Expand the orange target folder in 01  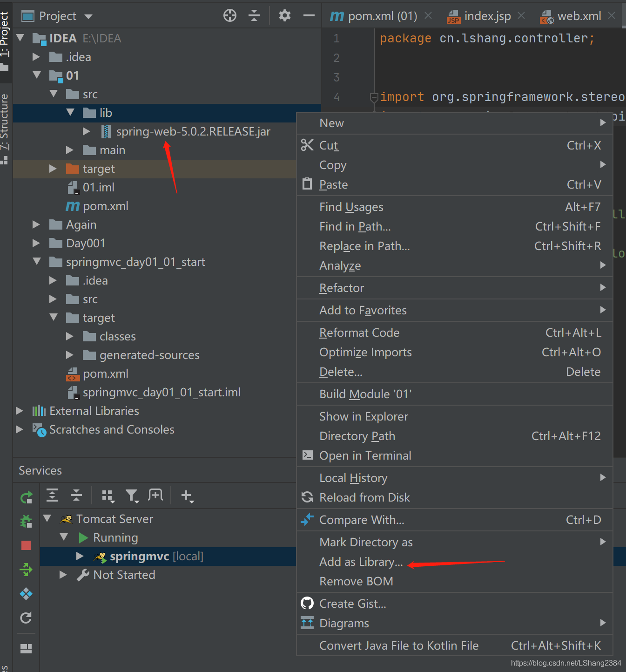[x=53, y=169]
